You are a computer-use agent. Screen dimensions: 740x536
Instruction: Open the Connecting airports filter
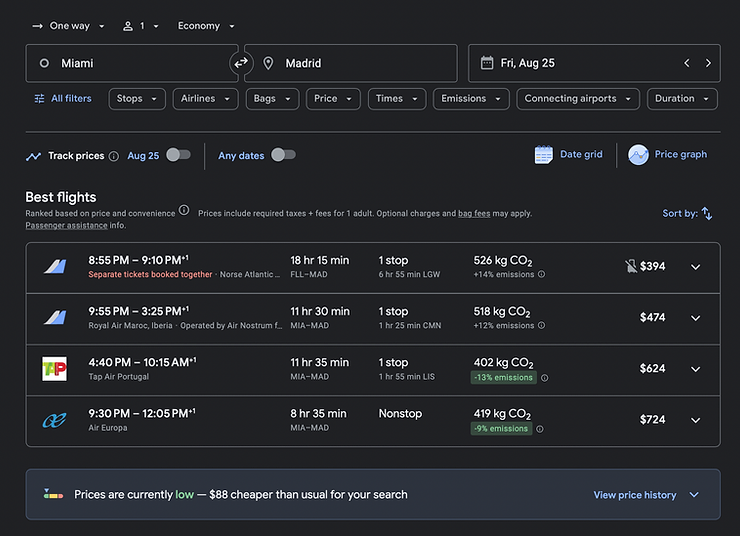[578, 99]
